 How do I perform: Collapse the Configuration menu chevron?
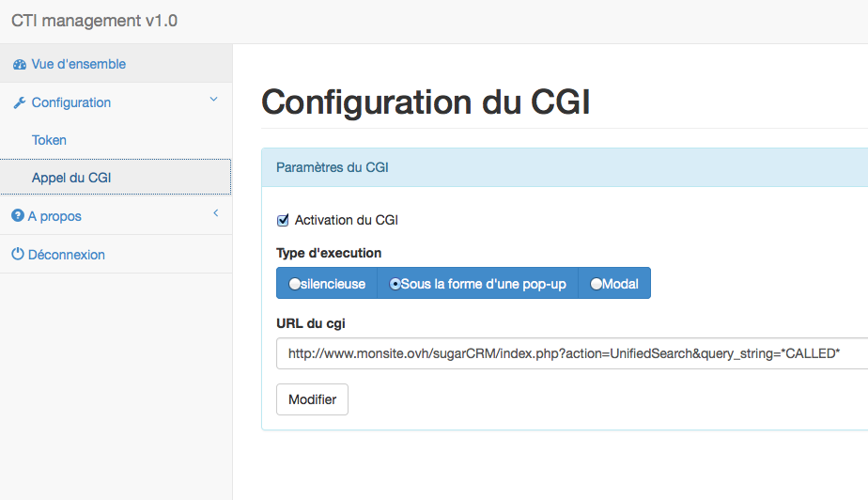pyautogui.click(x=213, y=99)
